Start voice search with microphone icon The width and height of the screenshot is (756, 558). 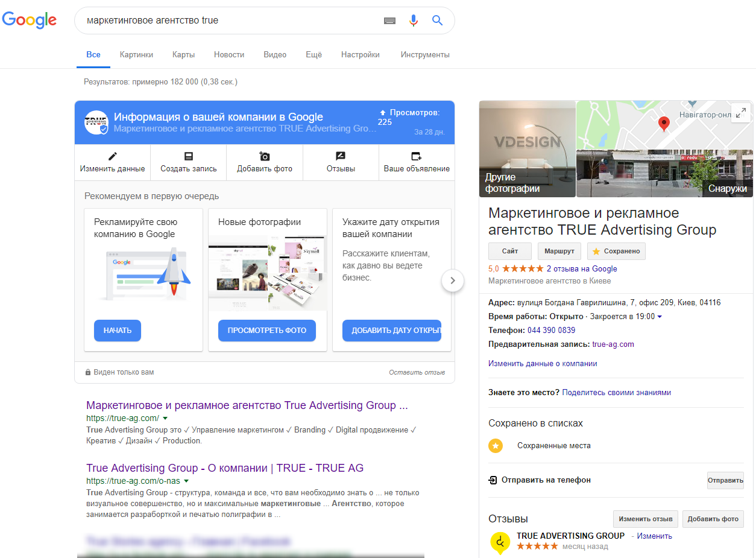[413, 21]
